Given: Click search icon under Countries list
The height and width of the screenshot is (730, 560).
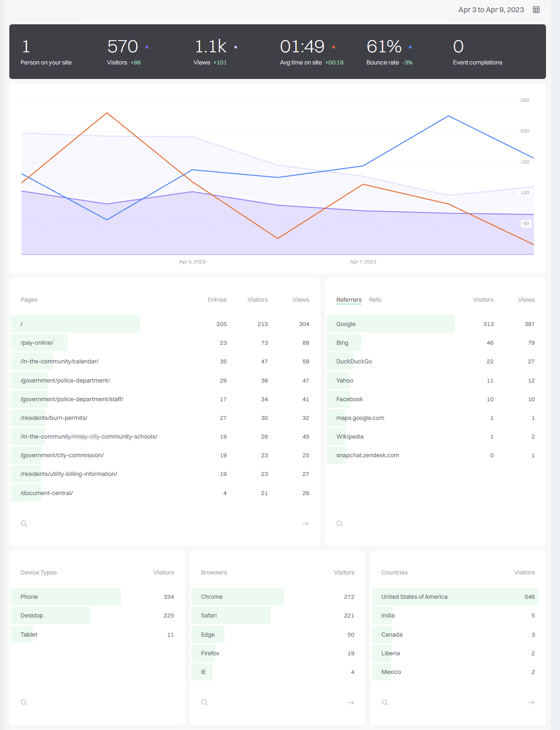Looking at the screenshot, I should tap(385, 702).
